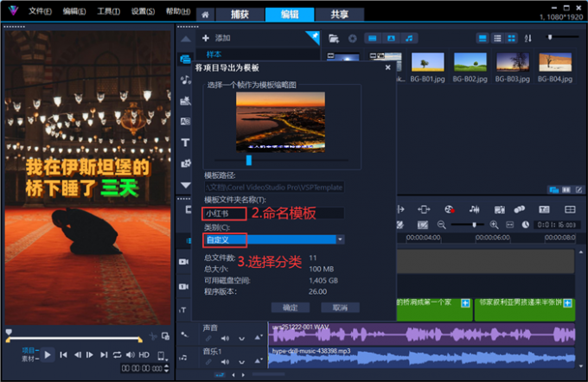Click the template folder name input field
The width and height of the screenshot is (588, 382).
click(273, 213)
